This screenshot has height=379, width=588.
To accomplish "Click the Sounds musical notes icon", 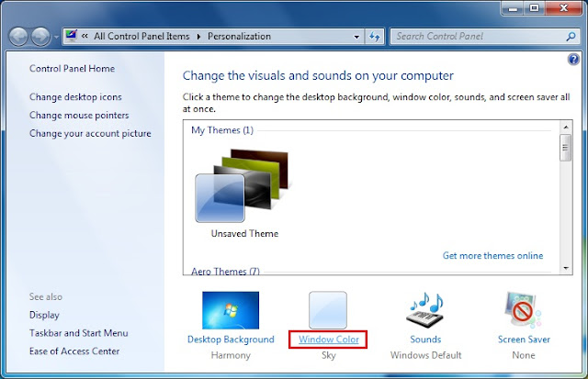I will coord(425,310).
